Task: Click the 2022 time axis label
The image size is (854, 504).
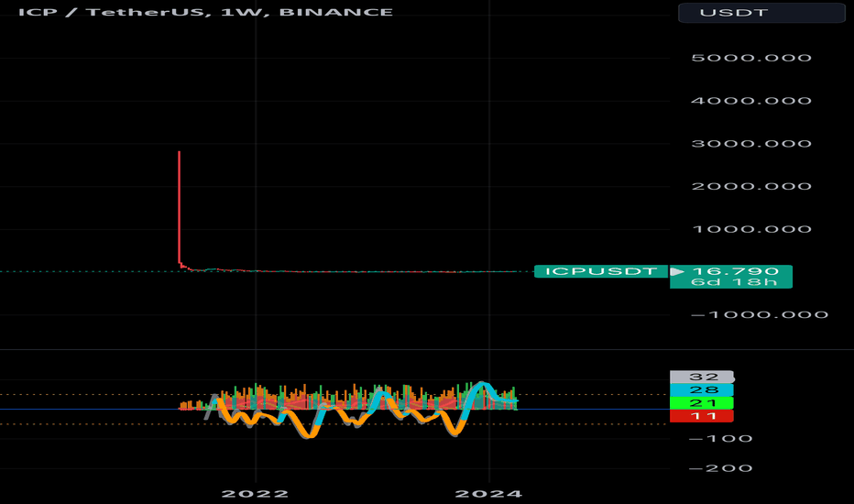Action: coord(255,494)
